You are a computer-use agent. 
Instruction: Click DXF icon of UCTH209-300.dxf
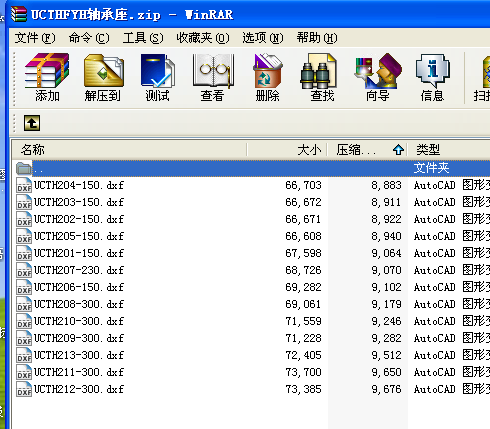24,338
